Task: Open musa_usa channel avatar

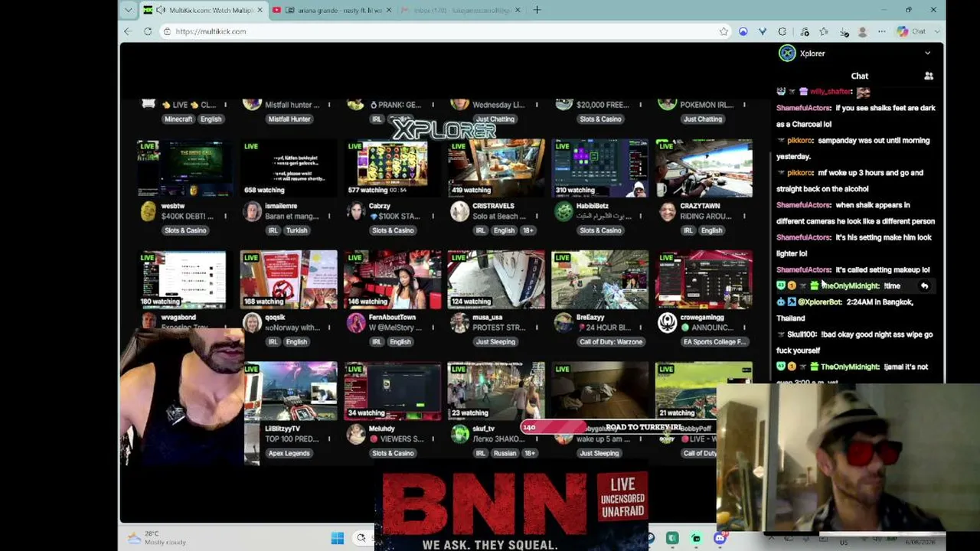Action: [x=459, y=322]
